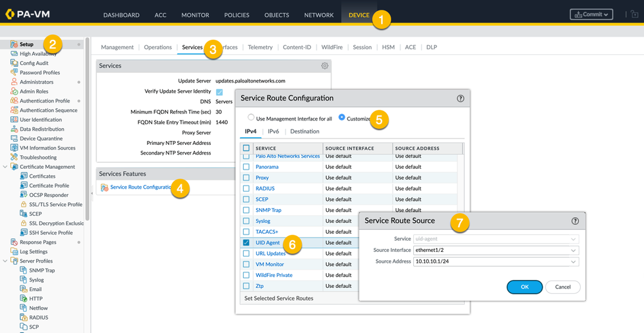The height and width of the screenshot is (333, 644).
Task: Open the Source Interface dropdown
Action: (x=495, y=251)
